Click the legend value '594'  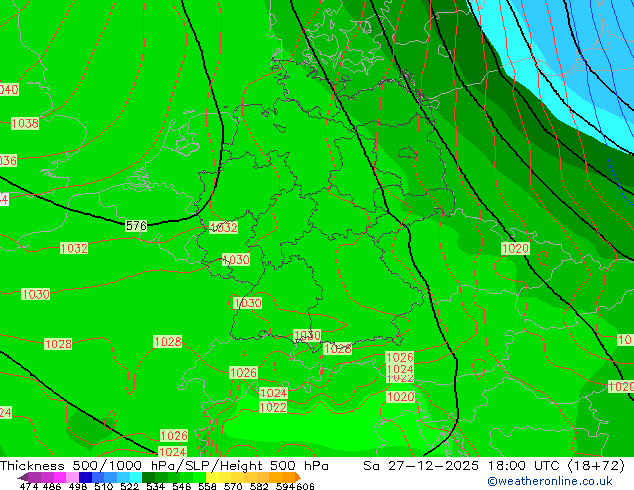coord(285,486)
